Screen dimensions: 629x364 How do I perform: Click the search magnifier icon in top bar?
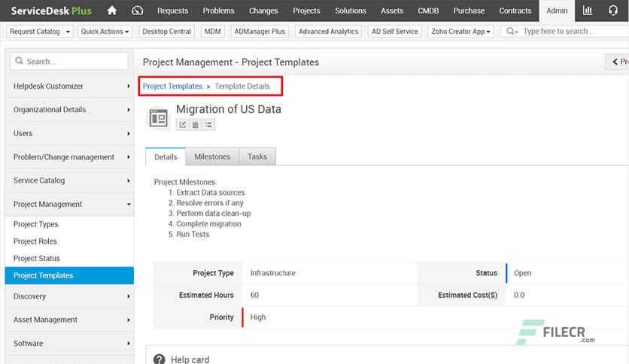tap(510, 31)
